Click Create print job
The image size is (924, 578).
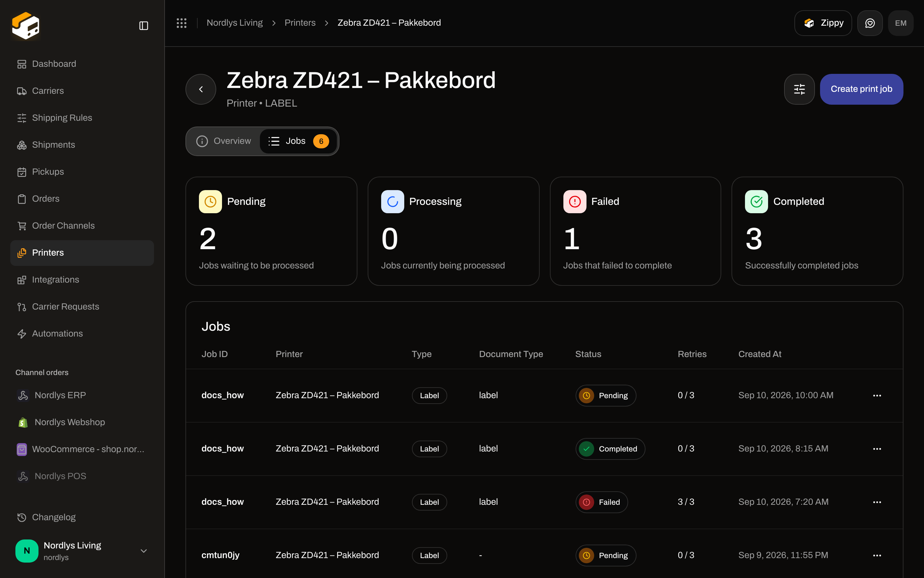(x=861, y=89)
